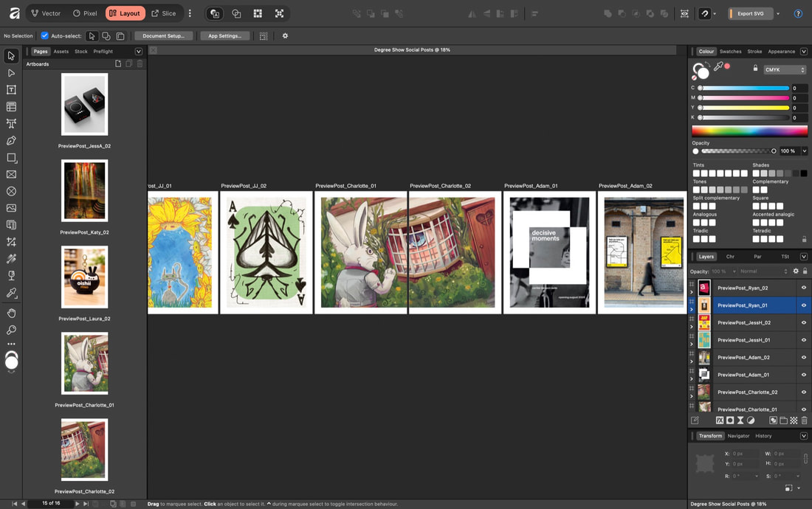Viewport: 812px width, 509px height.
Task: Open the Swatches panel tab
Action: click(730, 51)
